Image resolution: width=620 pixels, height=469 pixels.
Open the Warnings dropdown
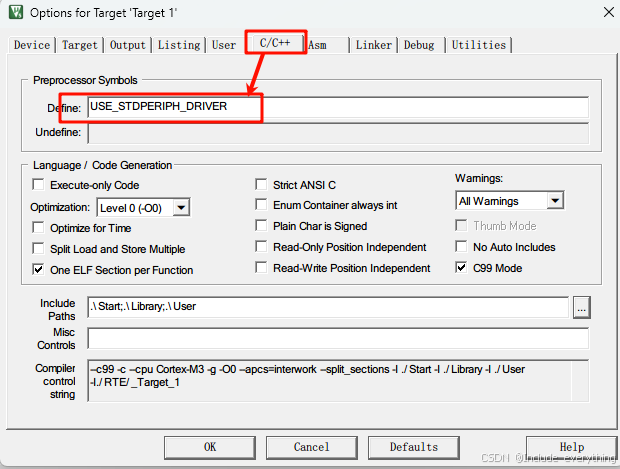coord(510,201)
